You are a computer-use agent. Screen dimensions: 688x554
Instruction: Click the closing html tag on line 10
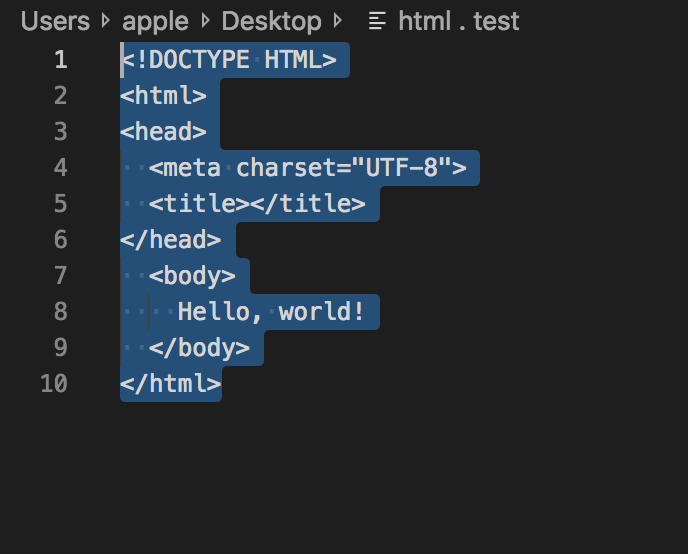pos(171,384)
